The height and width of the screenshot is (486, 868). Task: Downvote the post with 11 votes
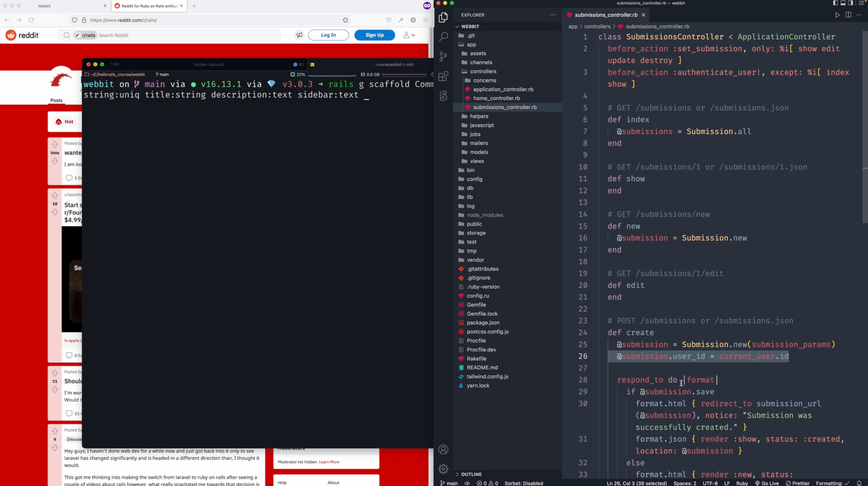pos(55,389)
